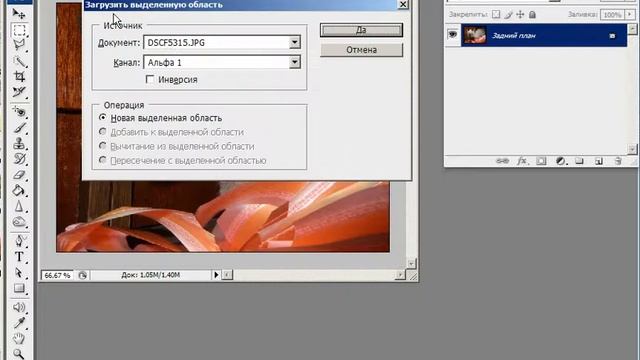
Task: Click the Заливка 100% field
Action: tap(612, 15)
